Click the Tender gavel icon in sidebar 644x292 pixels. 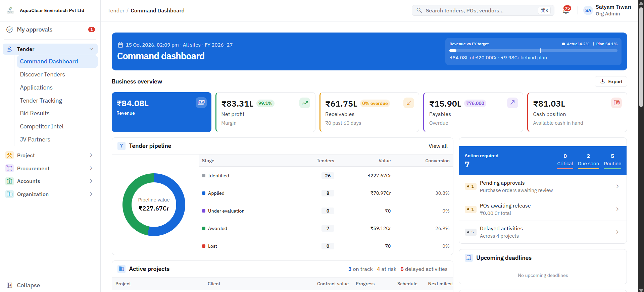coord(10,49)
